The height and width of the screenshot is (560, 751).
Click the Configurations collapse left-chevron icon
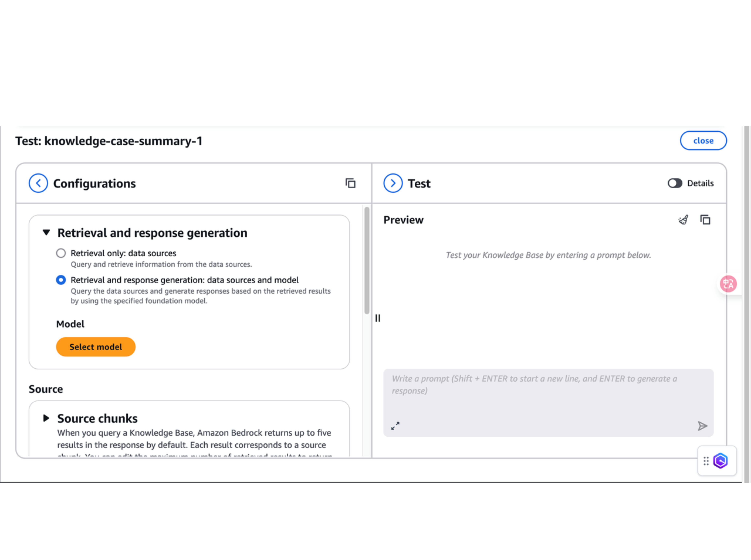38,183
